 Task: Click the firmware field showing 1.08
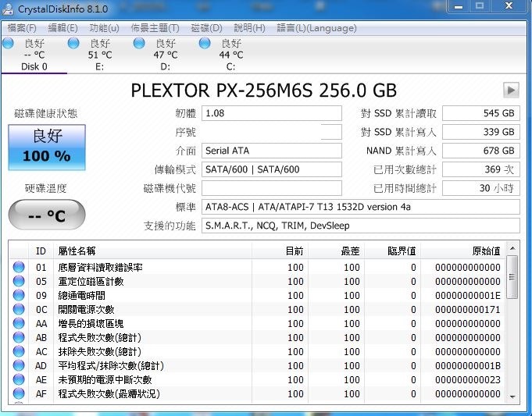271,113
